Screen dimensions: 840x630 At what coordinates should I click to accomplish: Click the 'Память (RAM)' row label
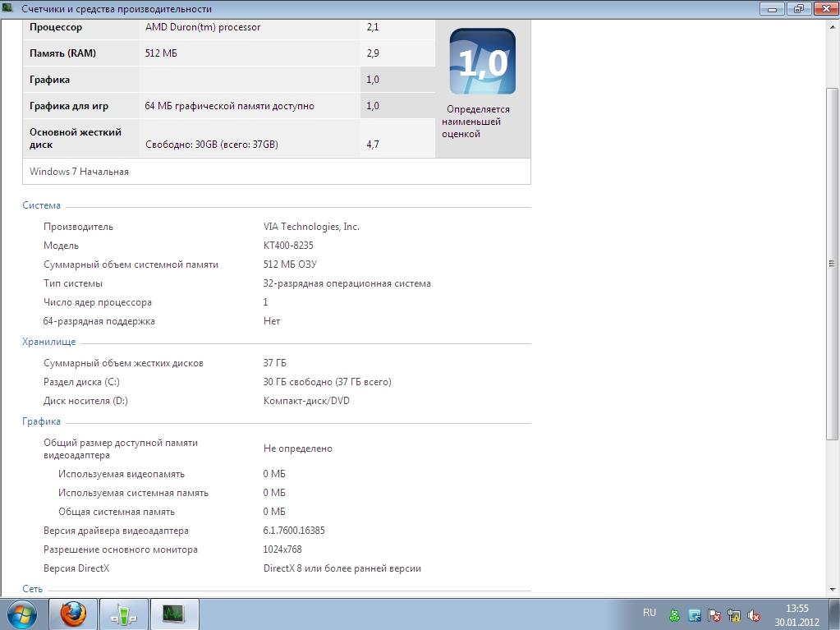(62, 53)
